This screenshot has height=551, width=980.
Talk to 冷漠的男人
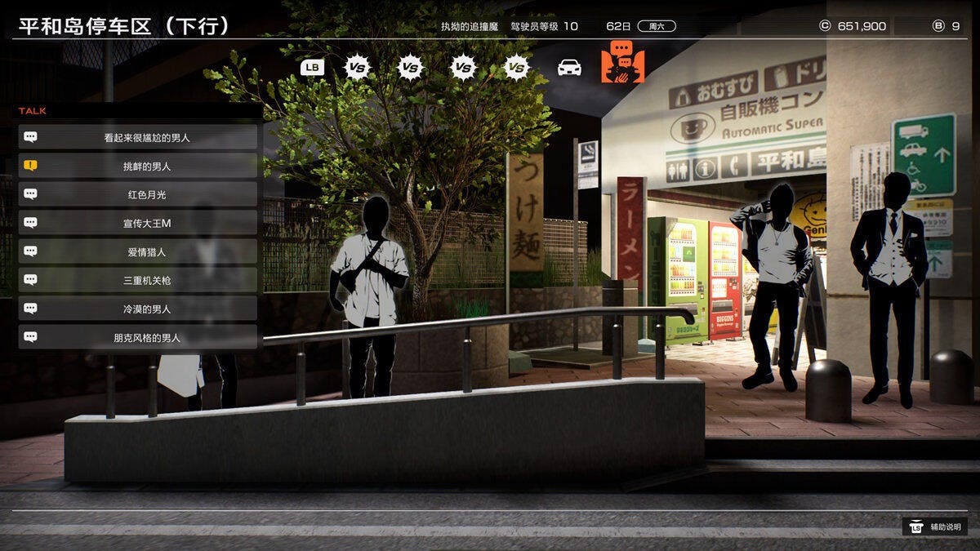point(138,309)
